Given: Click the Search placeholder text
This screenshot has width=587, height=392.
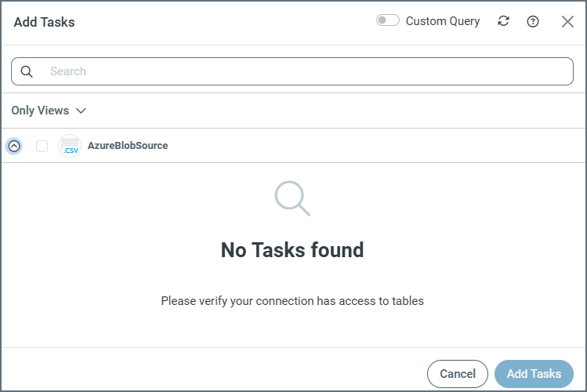Looking at the screenshot, I should point(68,71).
